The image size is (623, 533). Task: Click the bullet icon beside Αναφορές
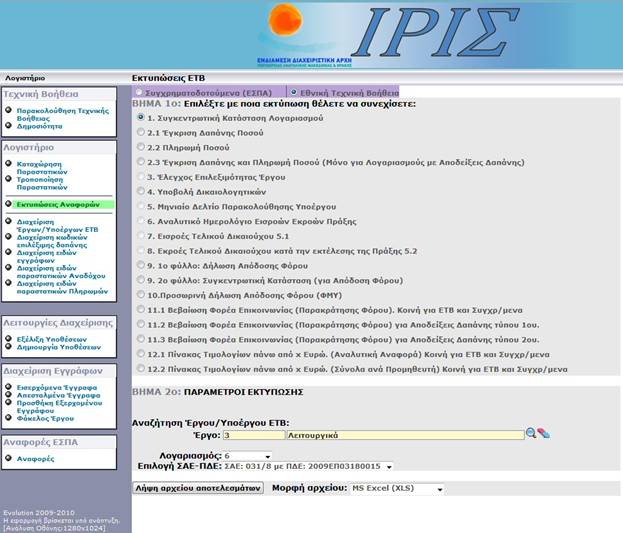9,459
